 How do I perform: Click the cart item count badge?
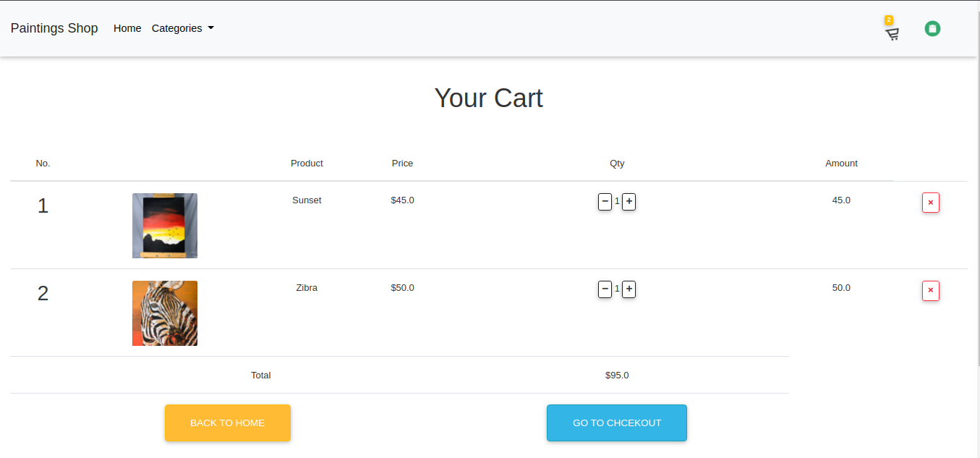(x=889, y=20)
